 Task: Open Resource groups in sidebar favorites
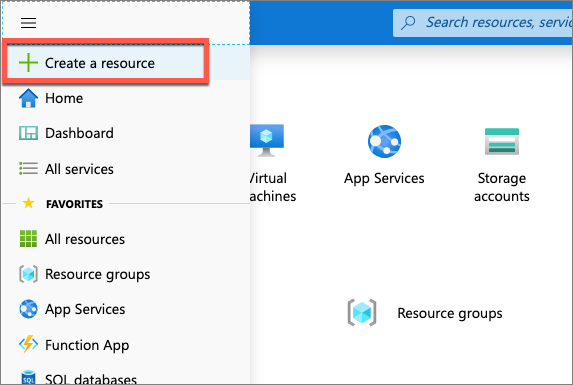[98, 274]
